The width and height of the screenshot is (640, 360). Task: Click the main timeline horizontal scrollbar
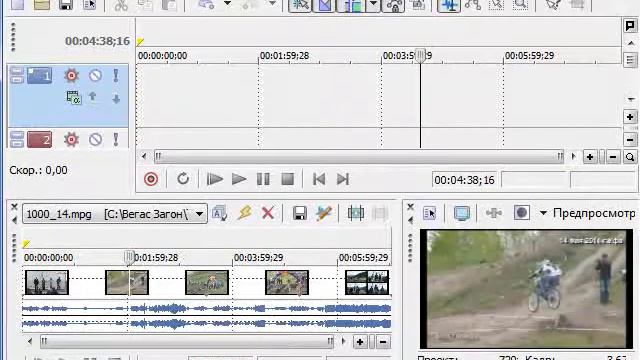(359, 157)
